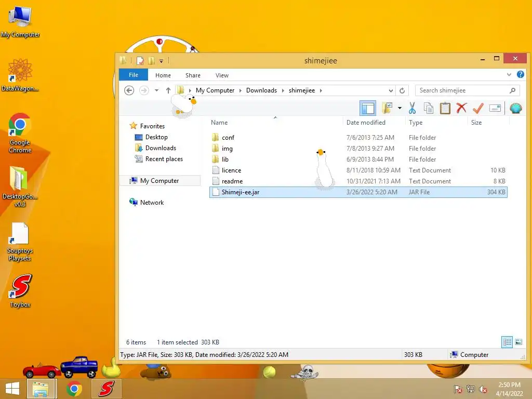Open the Google Chrome desktop shortcut
The image size is (532, 399).
(x=20, y=133)
